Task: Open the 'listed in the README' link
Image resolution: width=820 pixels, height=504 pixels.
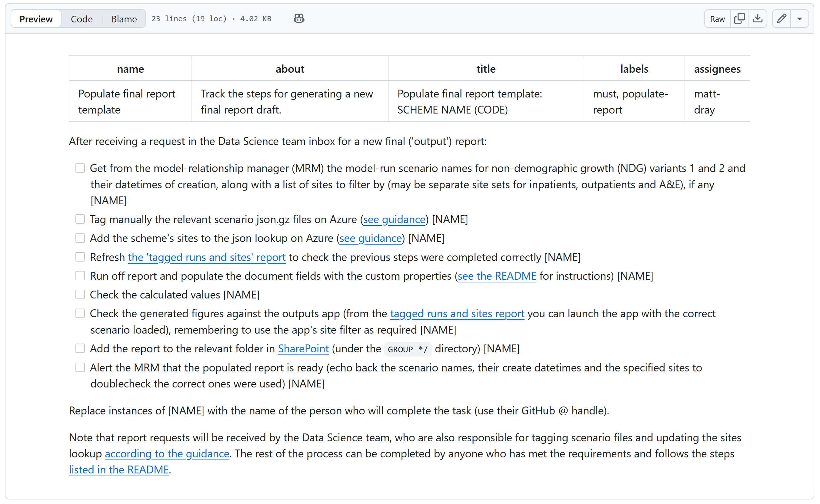Action: 119,470
